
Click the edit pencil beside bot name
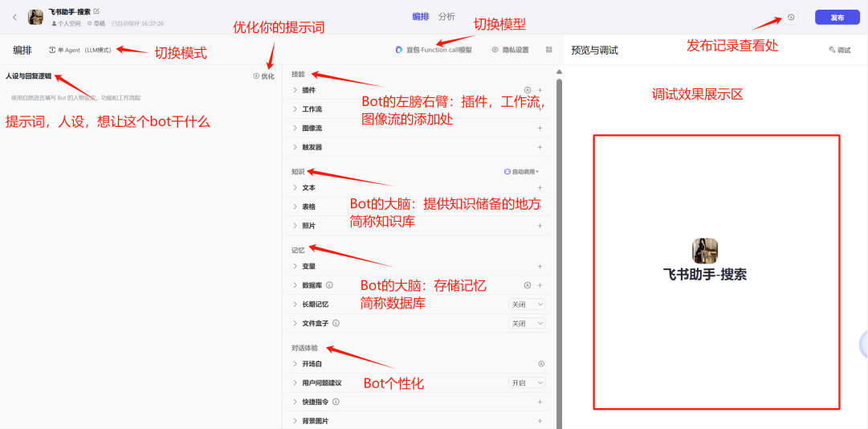96,11
